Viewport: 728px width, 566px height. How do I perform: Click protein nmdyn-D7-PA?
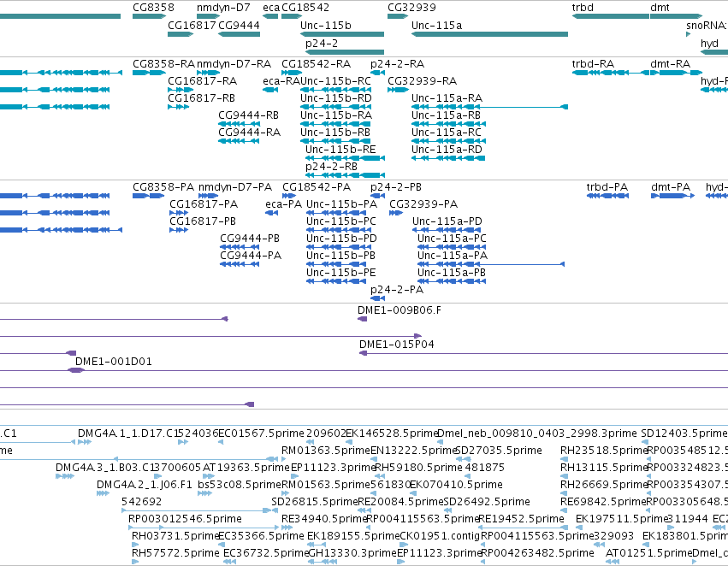pos(208,196)
